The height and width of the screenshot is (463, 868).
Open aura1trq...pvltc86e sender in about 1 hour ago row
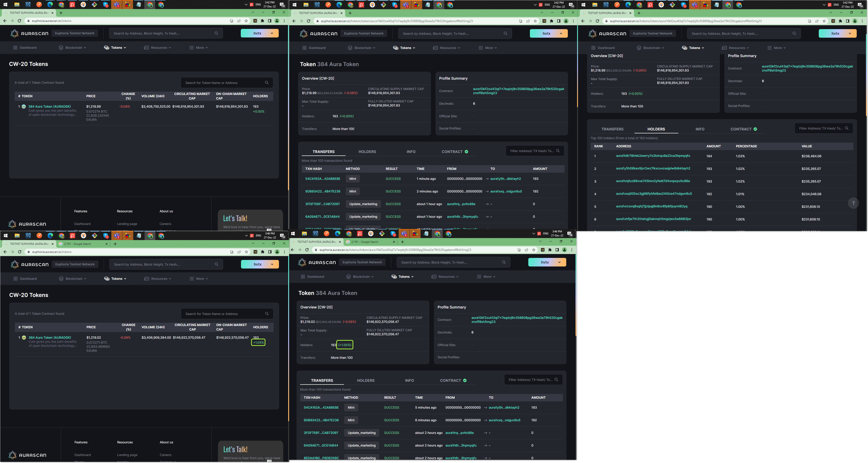click(x=461, y=204)
